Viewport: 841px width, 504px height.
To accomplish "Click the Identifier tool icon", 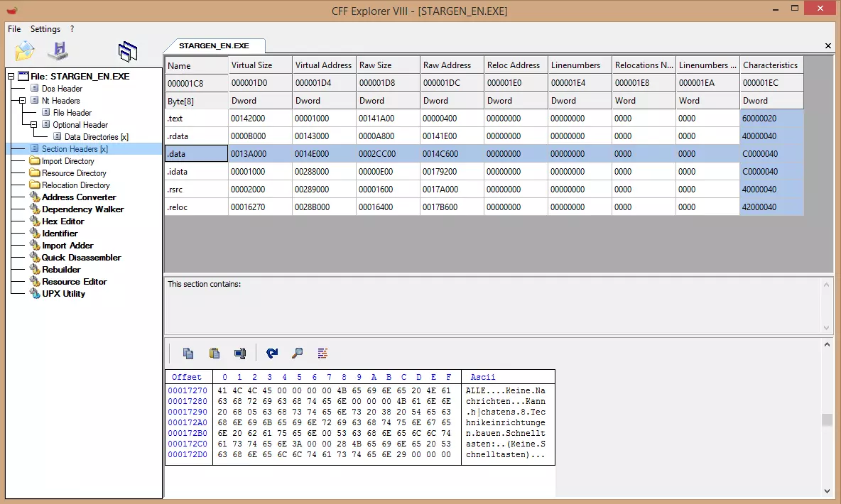I will coord(35,234).
